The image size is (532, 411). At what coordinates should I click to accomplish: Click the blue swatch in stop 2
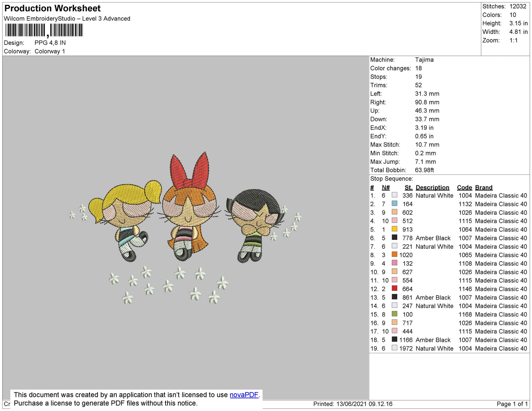coord(394,203)
